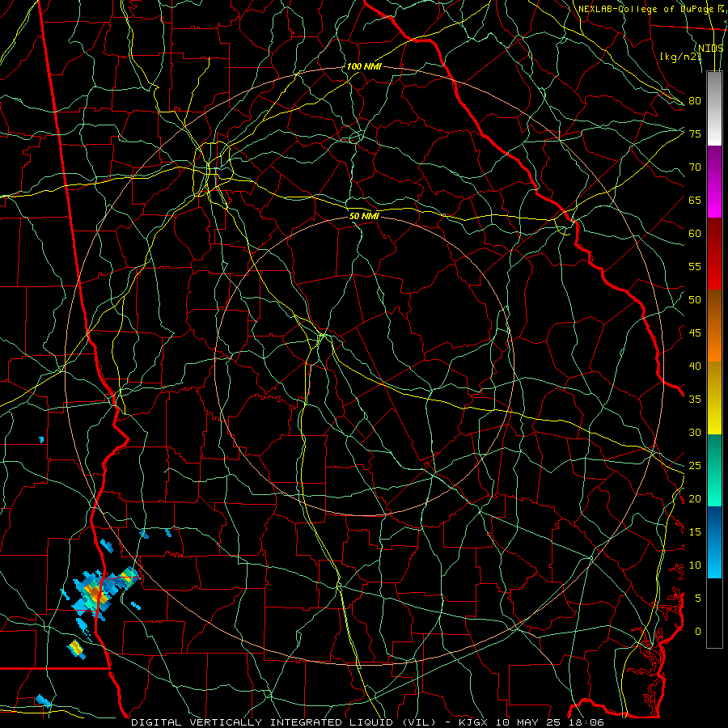Viewport: 728px width, 728px height.
Task: Click the 55 value on the color scale
Action: [x=695, y=266]
